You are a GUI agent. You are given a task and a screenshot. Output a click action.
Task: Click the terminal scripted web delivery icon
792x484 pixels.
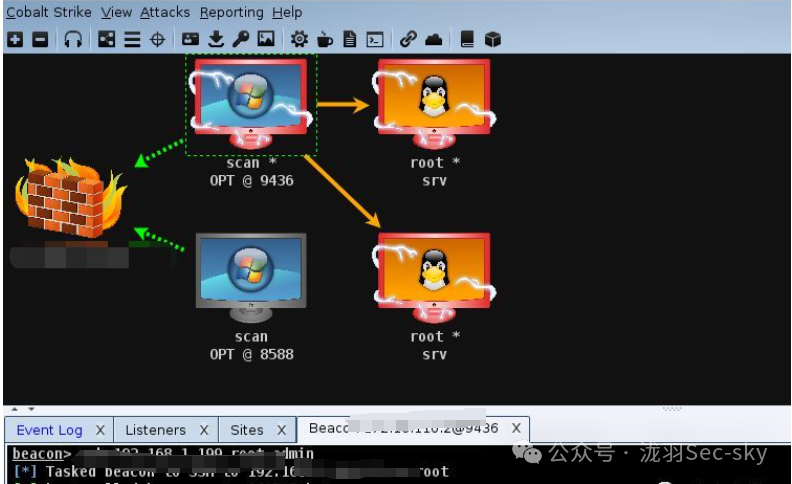375,39
